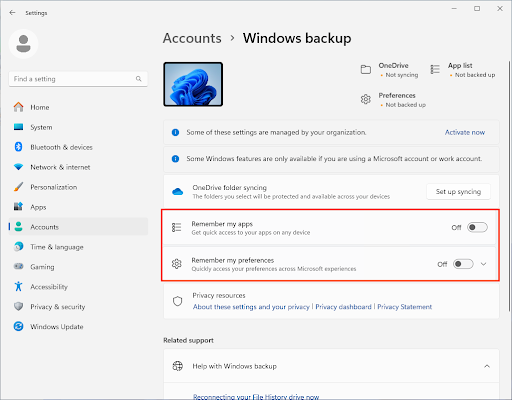This screenshot has height=400, width=512.
Task: Open Gaming settings label
Action: [x=42, y=267]
